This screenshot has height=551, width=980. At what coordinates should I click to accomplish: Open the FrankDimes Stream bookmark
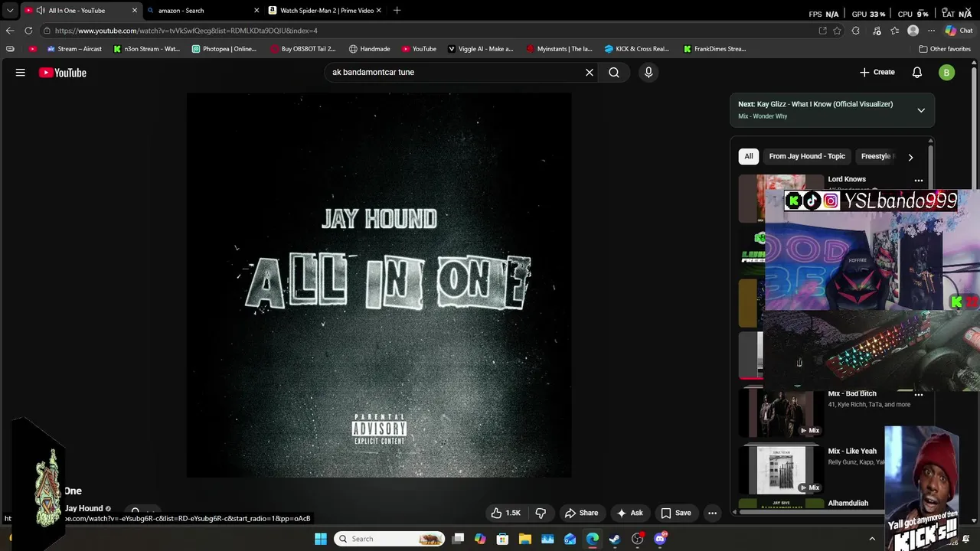click(714, 49)
